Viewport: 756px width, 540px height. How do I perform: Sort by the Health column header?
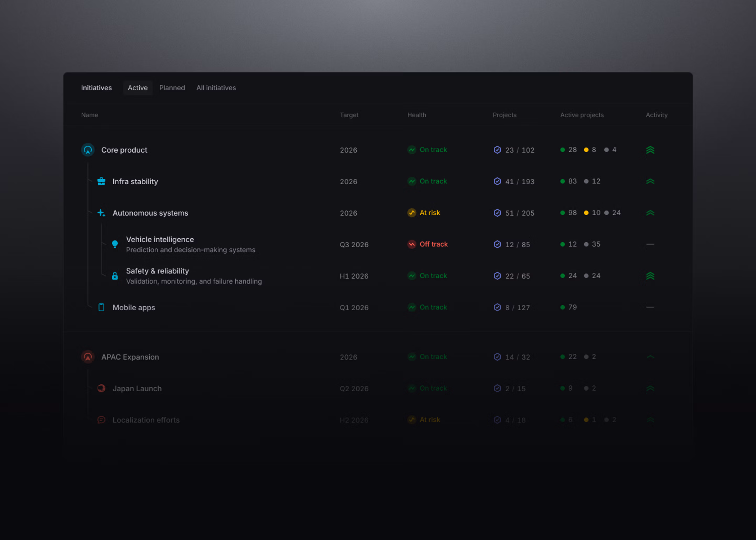(417, 115)
